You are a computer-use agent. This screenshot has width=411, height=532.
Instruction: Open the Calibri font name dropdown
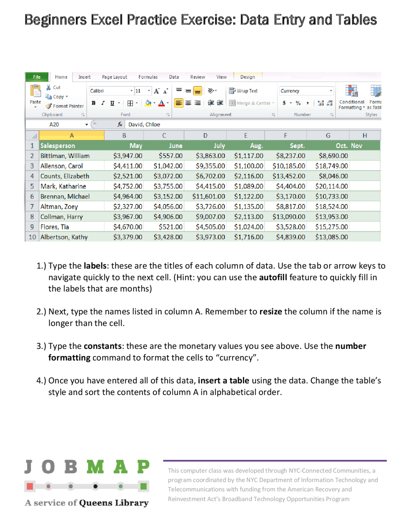(x=131, y=91)
